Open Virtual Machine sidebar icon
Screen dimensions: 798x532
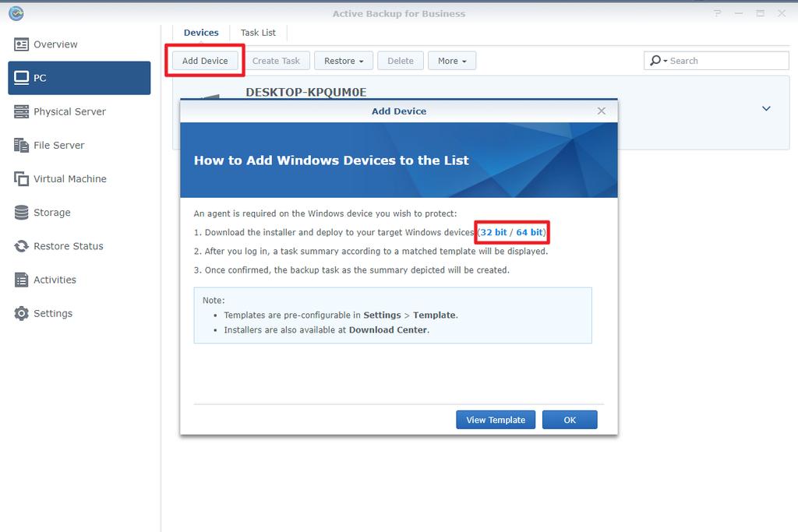tap(21, 178)
